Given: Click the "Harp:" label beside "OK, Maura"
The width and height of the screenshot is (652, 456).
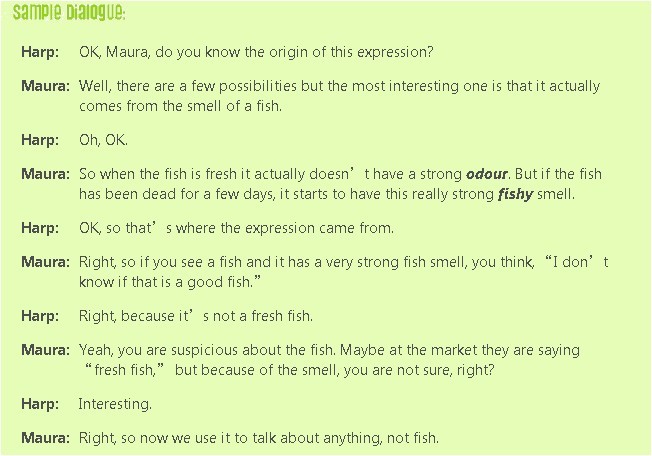Looking at the screenshot, I should click(40, 50).
